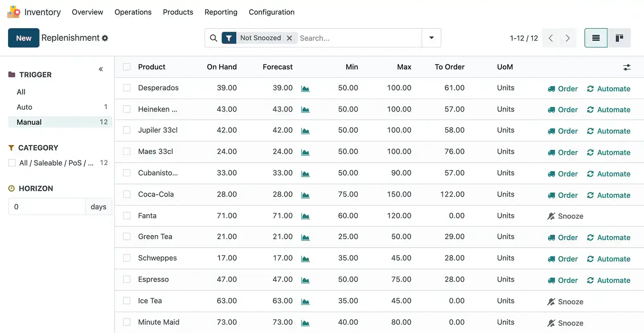
Task: Remove the Not Snoozed filter
Action: [x=289, y=38]
